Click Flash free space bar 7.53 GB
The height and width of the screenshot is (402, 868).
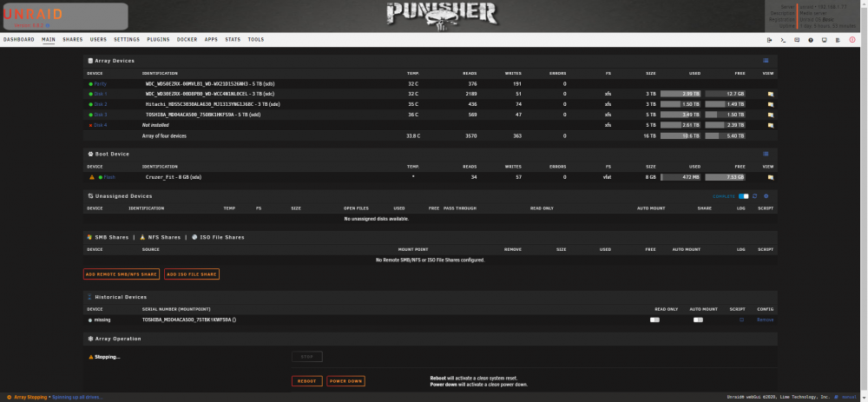point(725,178)
